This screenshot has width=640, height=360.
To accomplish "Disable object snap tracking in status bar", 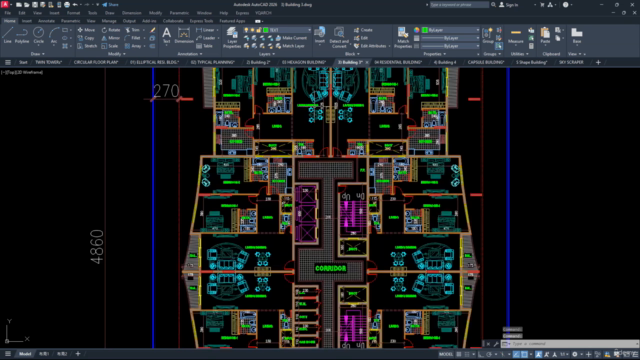I will pos(516,354).
